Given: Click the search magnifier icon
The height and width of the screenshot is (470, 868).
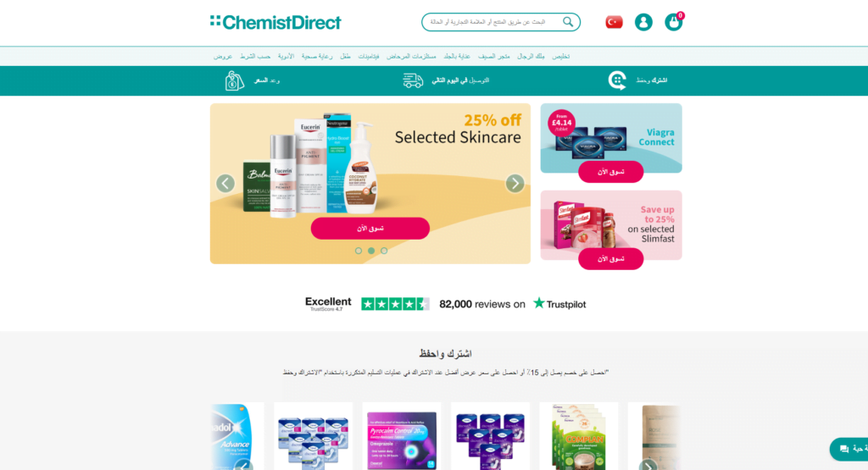Looking at the screenshot, I should click(568, 21).
